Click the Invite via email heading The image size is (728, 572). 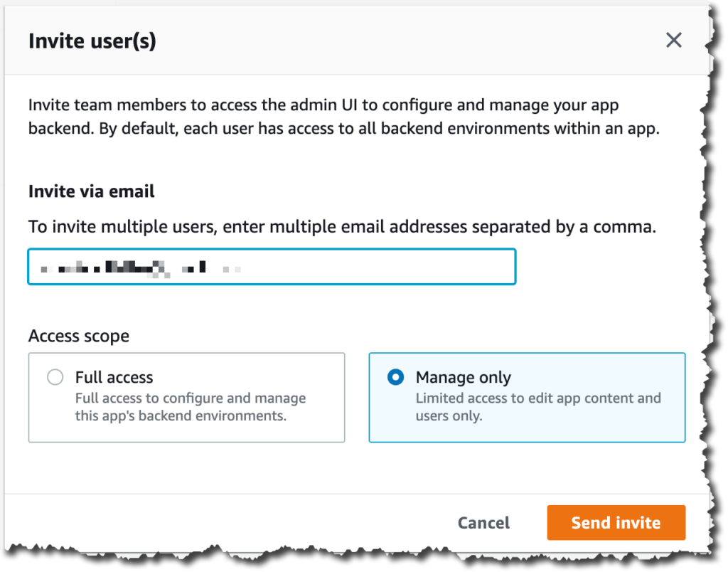coord(92,191)
